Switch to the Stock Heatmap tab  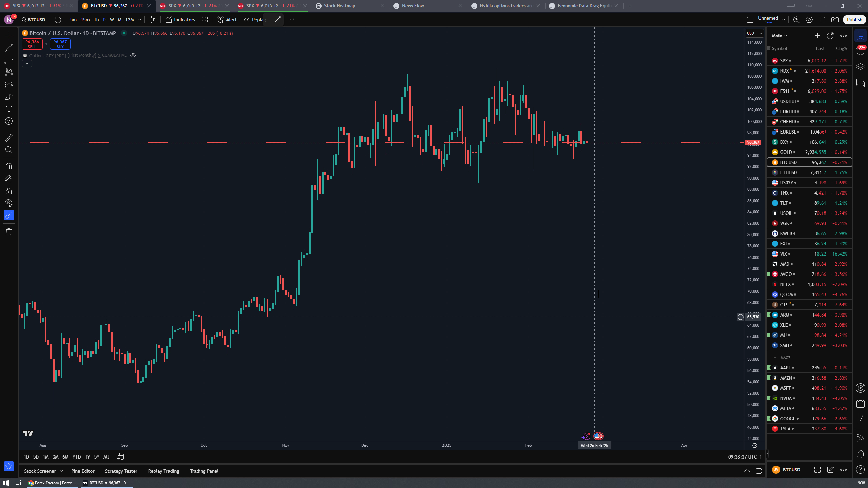pyautogui.click(x=340, y=6)
